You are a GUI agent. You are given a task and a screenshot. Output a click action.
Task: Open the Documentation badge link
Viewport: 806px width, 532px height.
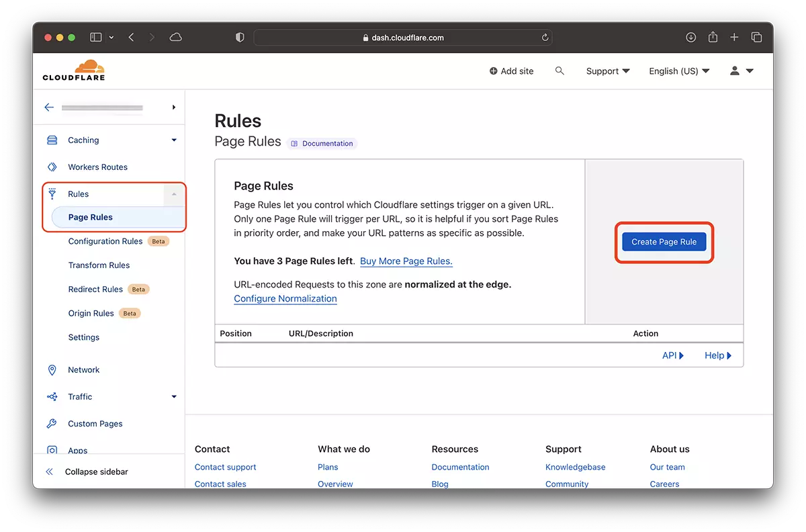[322, 144]
